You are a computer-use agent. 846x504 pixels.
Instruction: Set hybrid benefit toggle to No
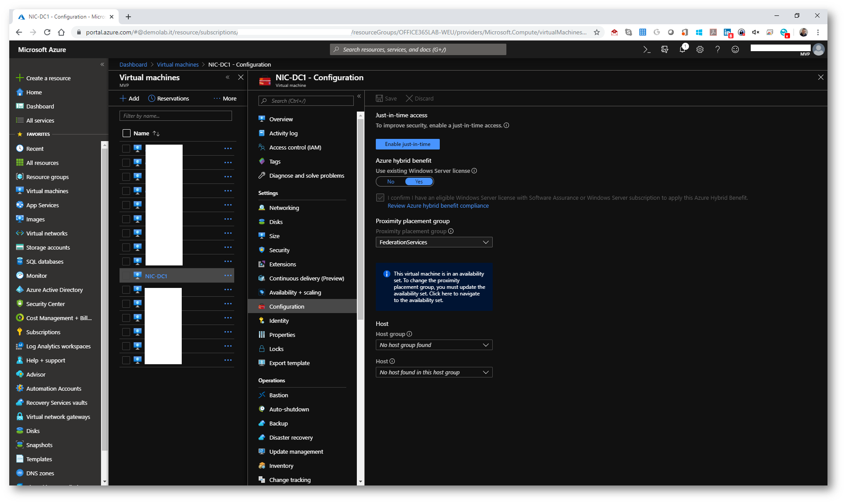pos(391,182)
